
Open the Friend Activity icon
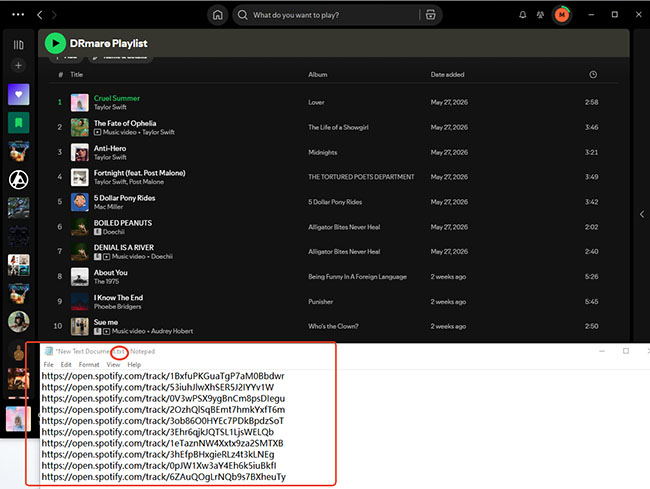tap(540, 15)
